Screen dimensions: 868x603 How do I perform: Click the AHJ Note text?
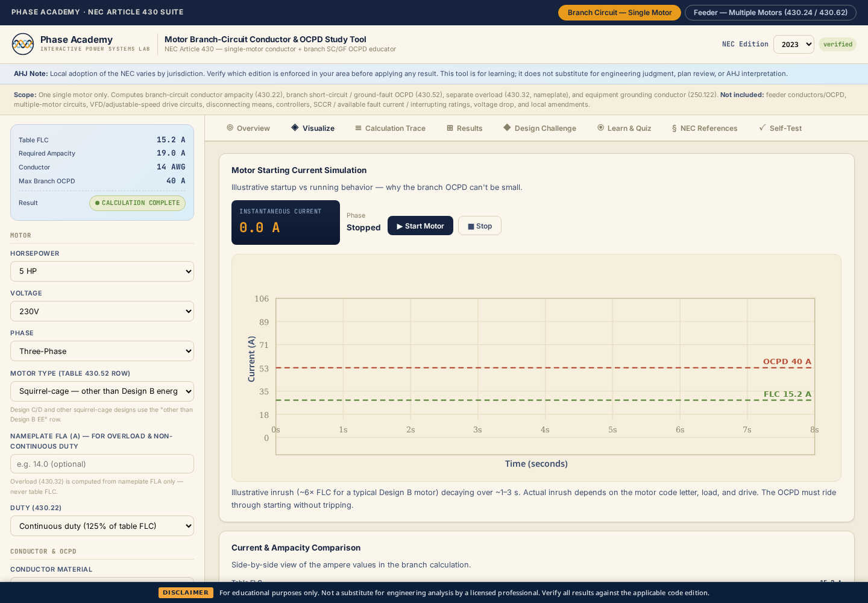pos(401,74)
